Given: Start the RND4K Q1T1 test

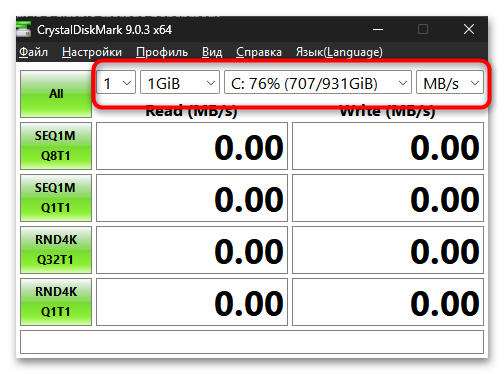Looking at the screenshot, I should [56, 302].
